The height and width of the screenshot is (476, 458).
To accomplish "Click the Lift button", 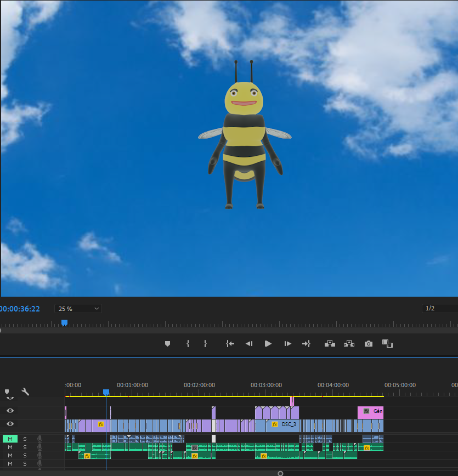I will click(x=330, y=344).
